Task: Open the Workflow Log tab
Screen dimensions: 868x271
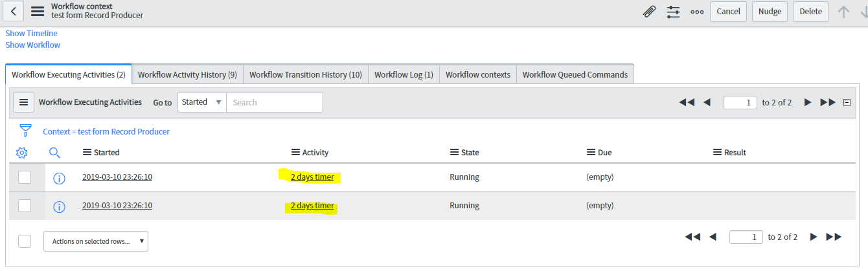Action: coord(404,74)
